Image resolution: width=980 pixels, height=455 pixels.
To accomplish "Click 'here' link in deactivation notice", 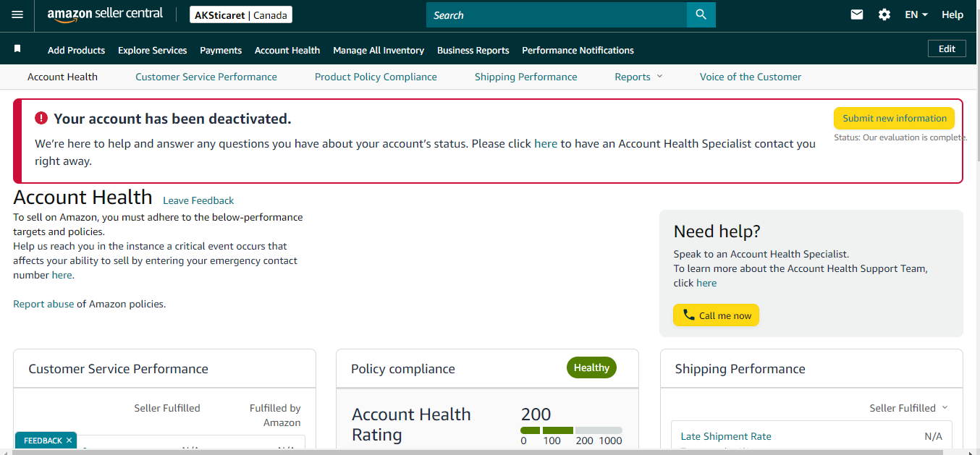I will 546,144.
